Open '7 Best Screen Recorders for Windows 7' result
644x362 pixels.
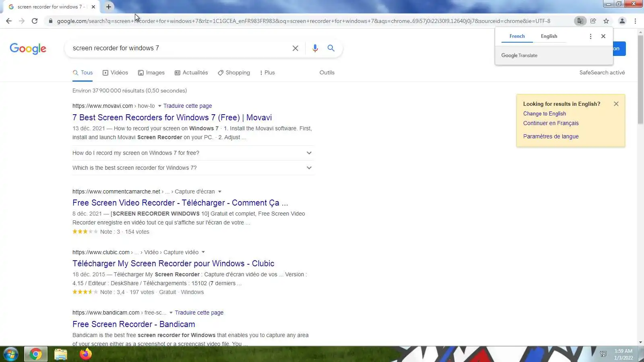(172, 117)
